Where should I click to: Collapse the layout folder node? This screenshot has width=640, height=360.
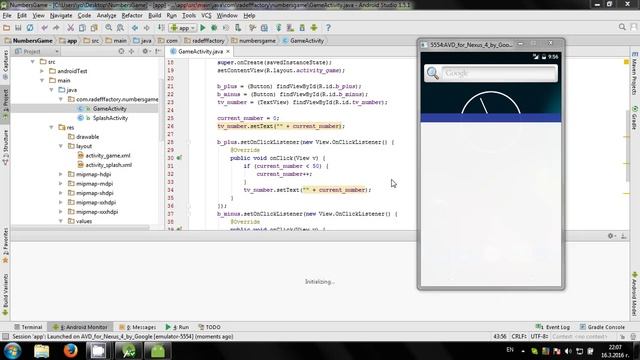[x=61, y=146]
